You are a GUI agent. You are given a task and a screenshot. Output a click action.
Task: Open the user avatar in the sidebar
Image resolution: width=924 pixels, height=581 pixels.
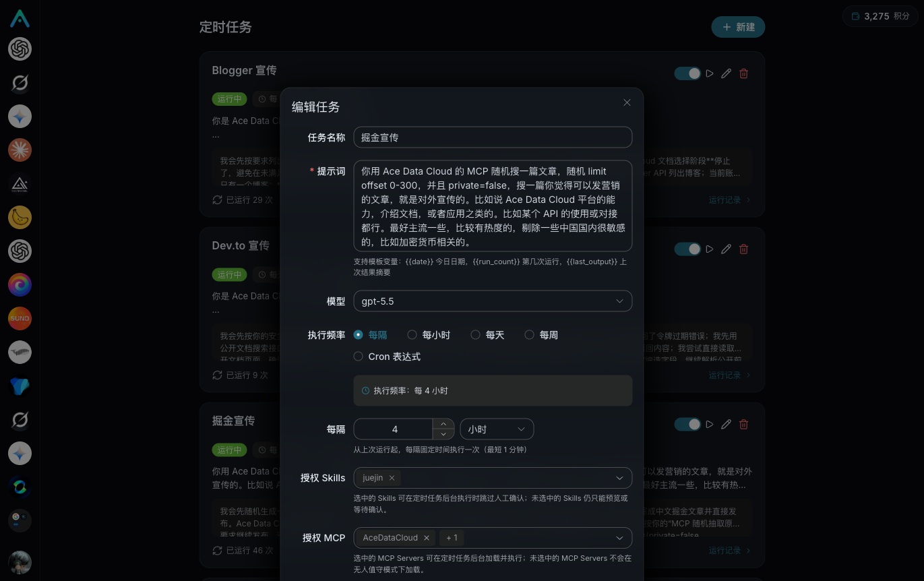(x=20, y=562)
